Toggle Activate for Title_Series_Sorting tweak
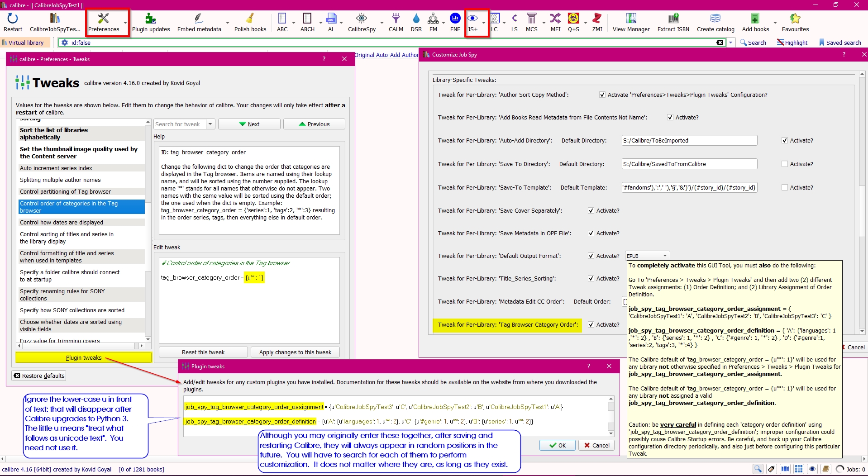The image size is (868, 476). coord(591,279)
